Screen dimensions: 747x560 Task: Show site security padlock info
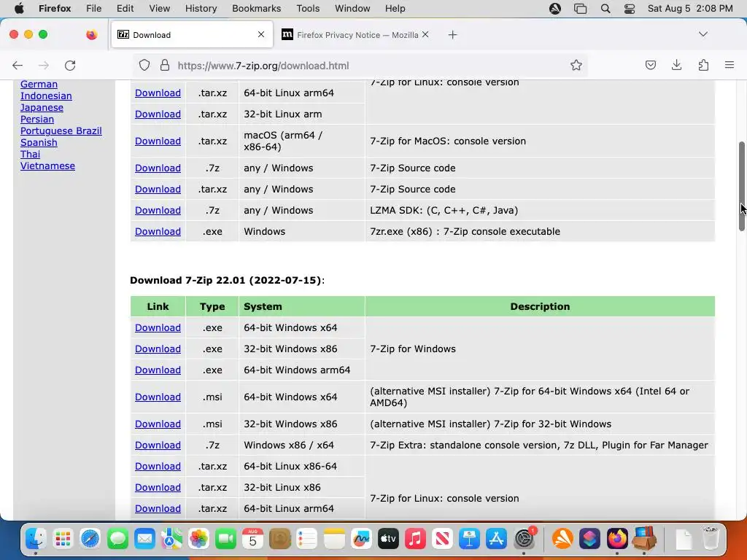click(x=165, y=65)
